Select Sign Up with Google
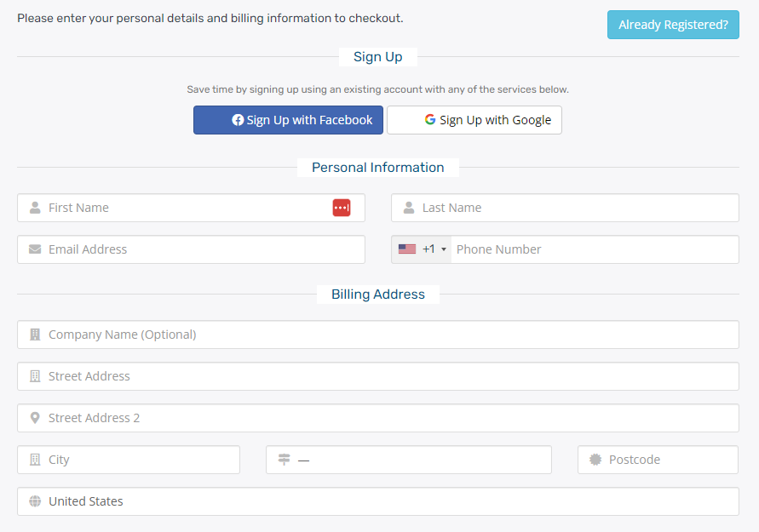The image size is (759, 532). tap(474, 120)
